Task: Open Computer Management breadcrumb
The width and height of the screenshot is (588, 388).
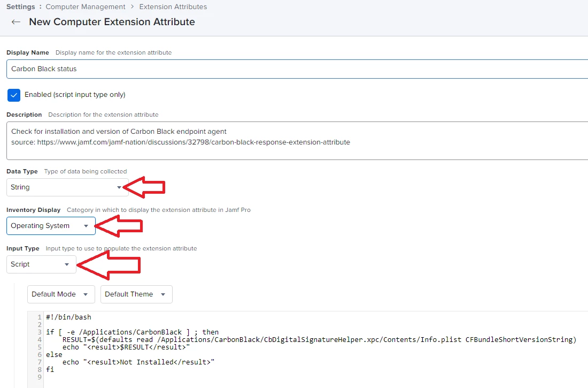Action: (86, 7)
